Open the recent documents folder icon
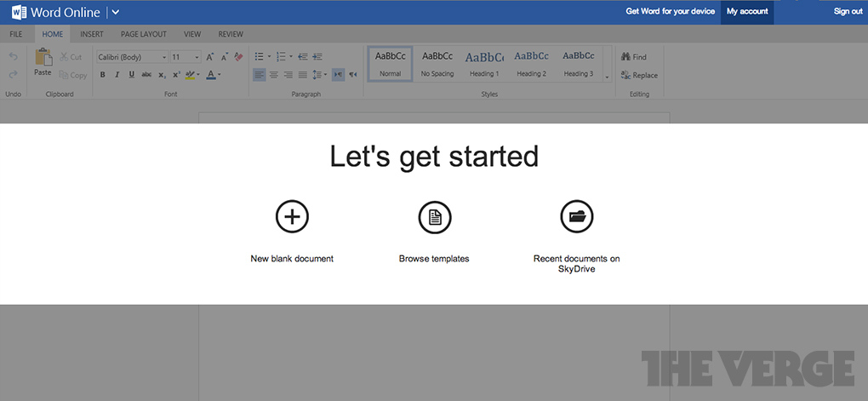Viewport: 868px width, 401px height. pyautogui.click(x=576, y=217)
